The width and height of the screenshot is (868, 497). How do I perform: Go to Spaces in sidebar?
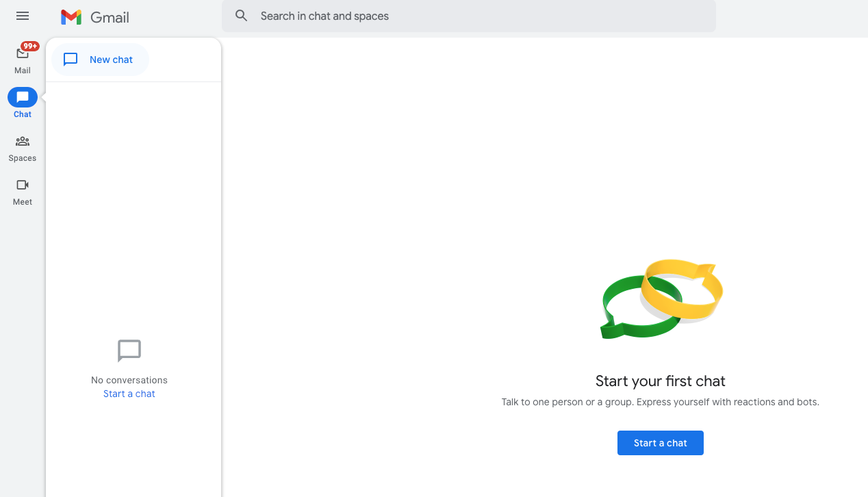click(23, 148)
